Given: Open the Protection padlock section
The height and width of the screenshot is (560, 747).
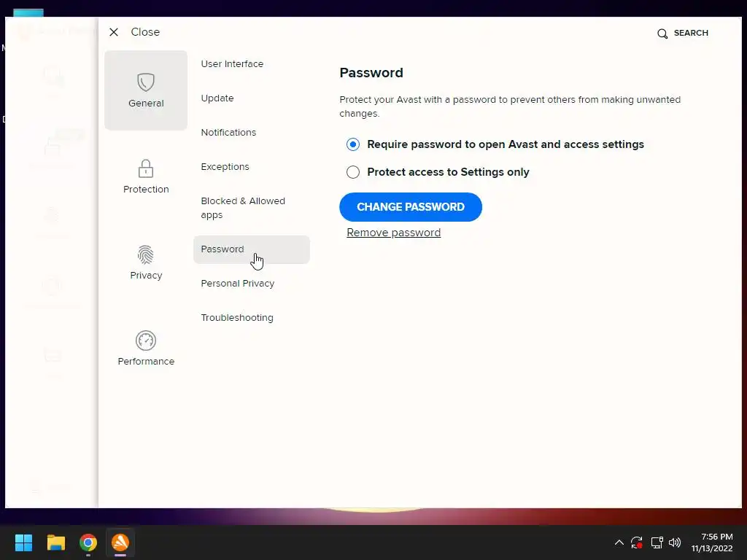Looking at the screenshot, I should click(x=146, y=176).
